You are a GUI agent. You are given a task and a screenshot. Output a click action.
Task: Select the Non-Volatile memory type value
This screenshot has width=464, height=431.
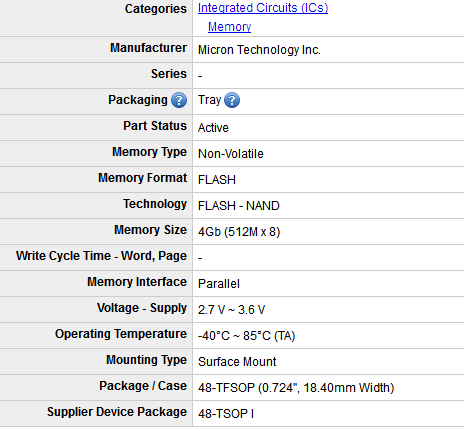click(x=231, y=154)
